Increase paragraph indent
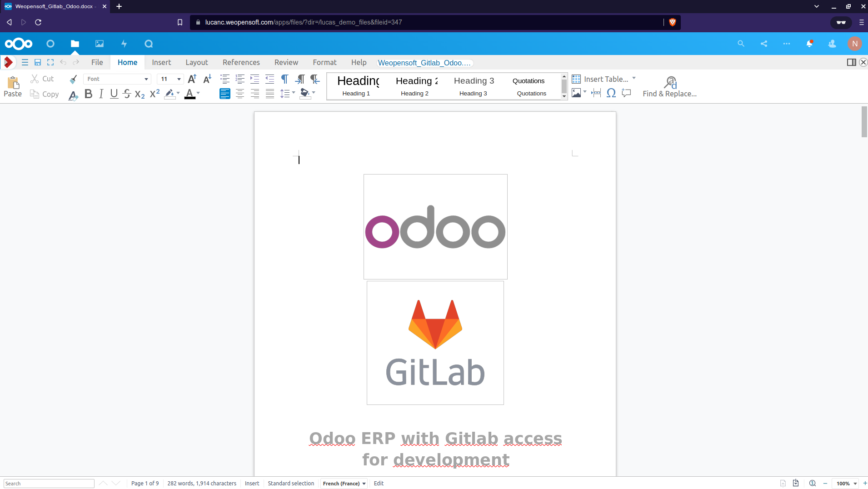Viewport: 868px width, 489px height. click(x=254, y=79)
